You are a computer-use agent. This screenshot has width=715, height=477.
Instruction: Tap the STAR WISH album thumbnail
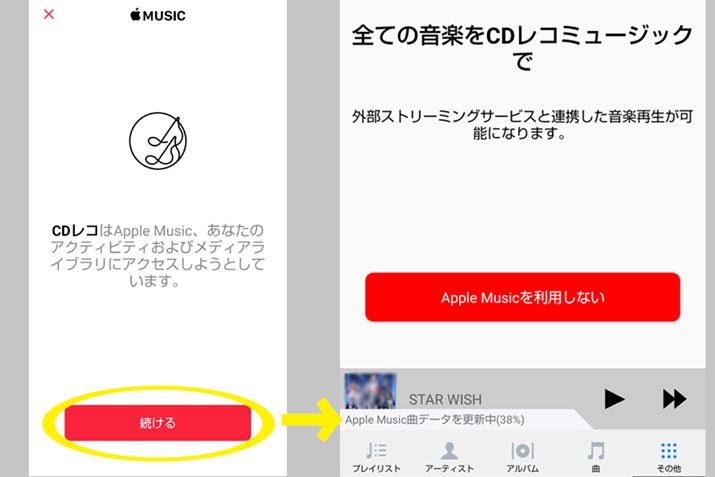point(370,391)
